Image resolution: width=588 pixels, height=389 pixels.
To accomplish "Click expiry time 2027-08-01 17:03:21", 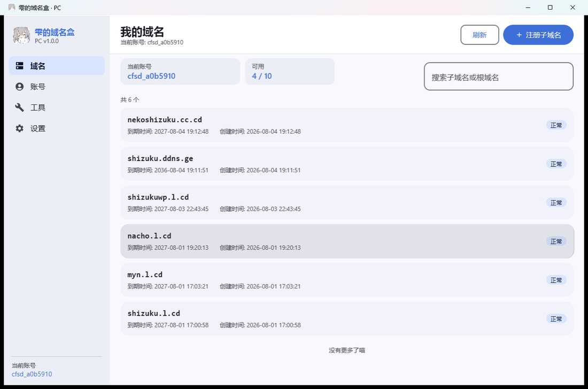I will tap(181, 286).
